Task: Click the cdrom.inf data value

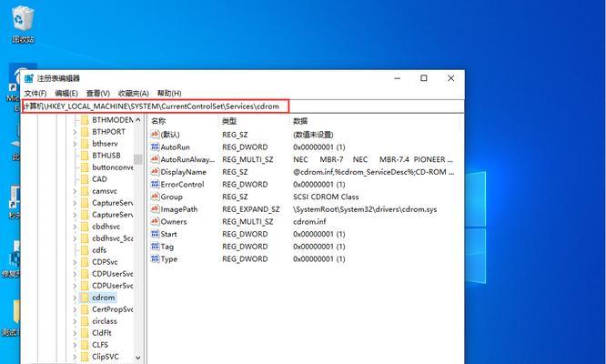Action: coord(309,222)
